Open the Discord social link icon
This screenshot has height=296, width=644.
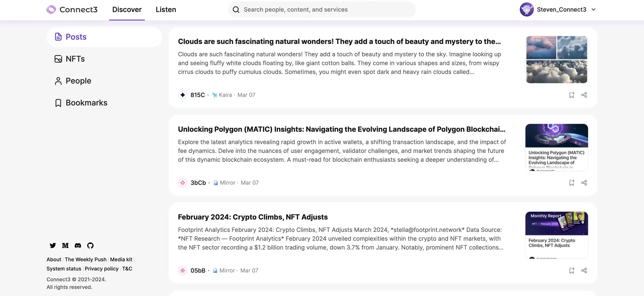pos(78,246)
